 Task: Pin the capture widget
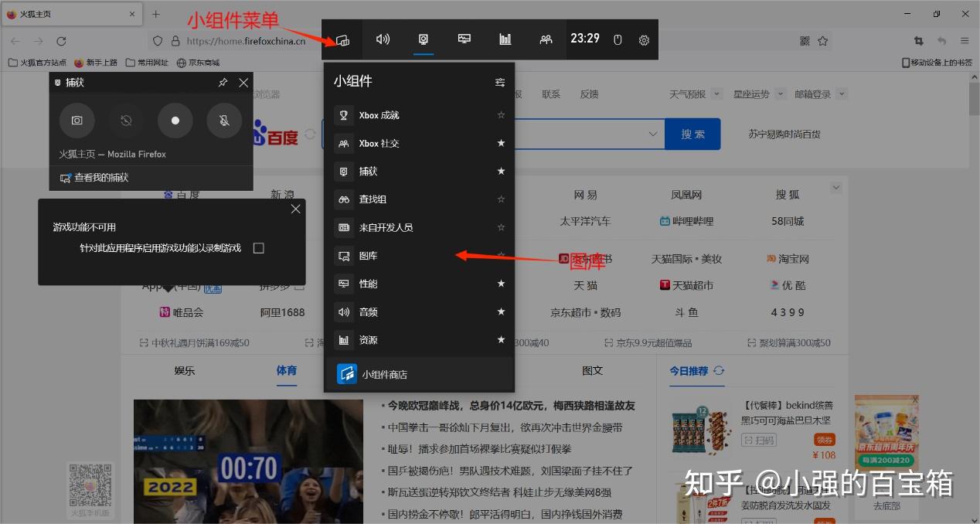click(223, 83)
